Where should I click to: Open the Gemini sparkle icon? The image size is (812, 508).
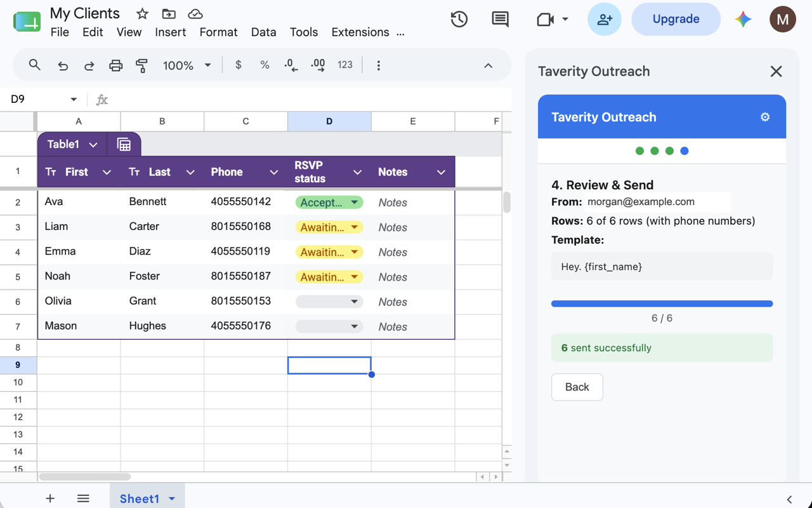pyautogui.click(x=743, y=19)
